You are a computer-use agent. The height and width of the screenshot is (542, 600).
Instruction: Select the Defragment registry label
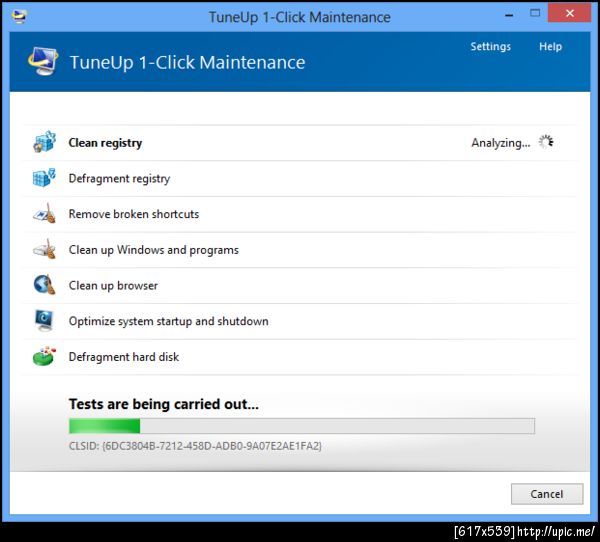(119, 179)
